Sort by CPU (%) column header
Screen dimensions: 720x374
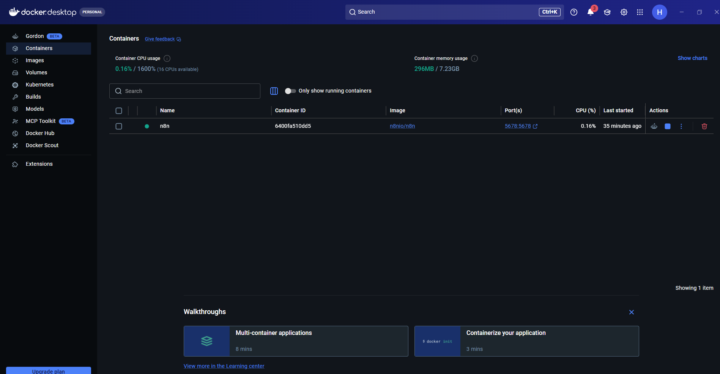585,111
